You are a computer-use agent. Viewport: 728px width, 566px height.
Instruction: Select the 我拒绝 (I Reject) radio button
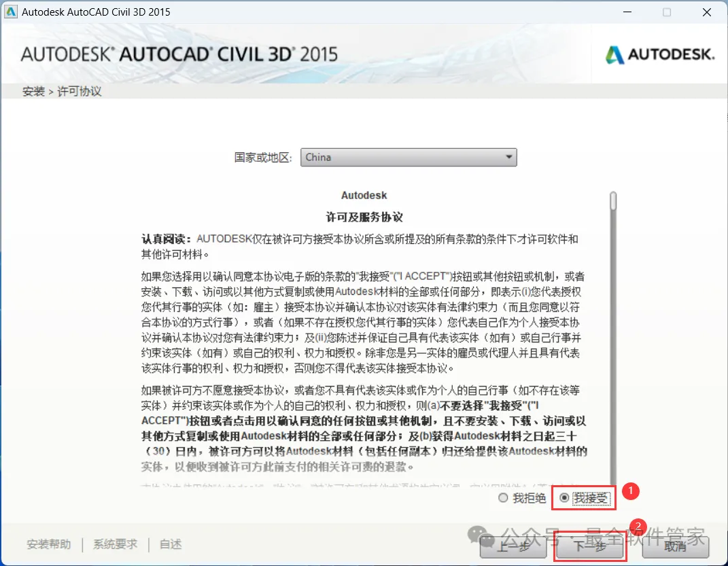[503, 498]
